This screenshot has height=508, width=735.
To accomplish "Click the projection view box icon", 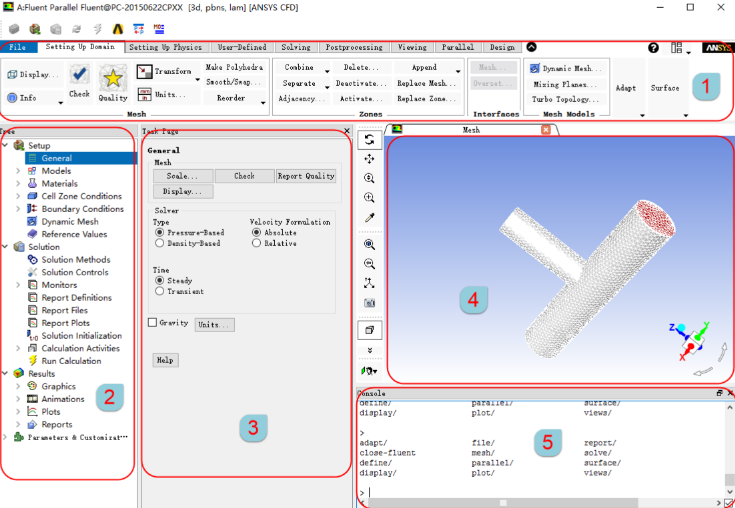I will coord(369,330).
